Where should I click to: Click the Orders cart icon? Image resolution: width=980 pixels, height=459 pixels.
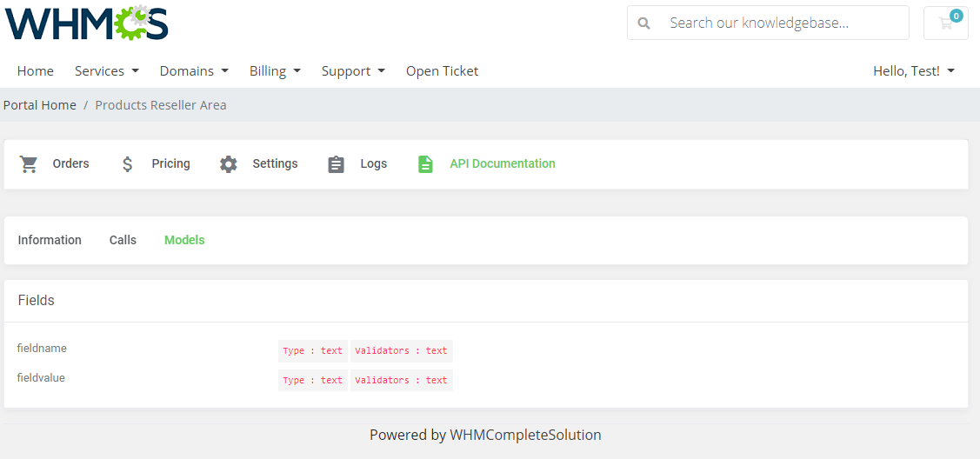tap(29, 164)
